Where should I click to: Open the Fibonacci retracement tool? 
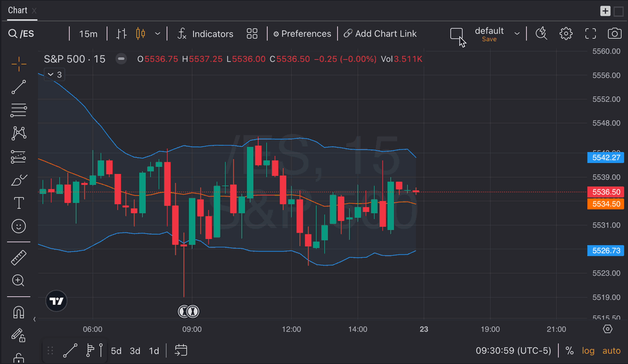pyautogui.click(x=19, y=110)
